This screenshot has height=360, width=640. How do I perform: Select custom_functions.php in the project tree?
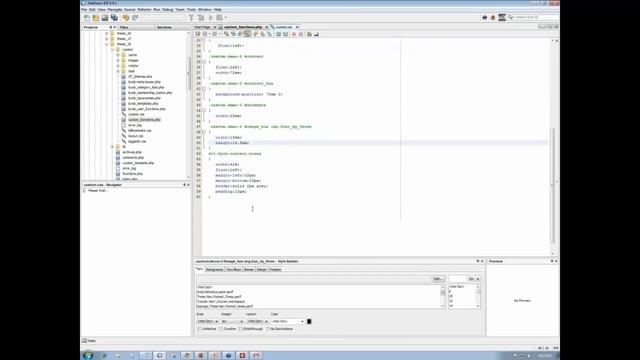coord(144,120)
